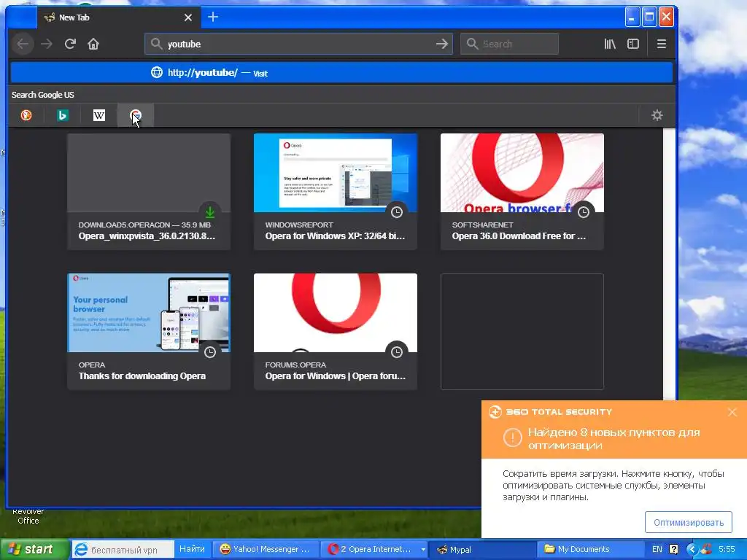Click the browser page scrollbar
The image size is (747, 560).
point(670,264)
